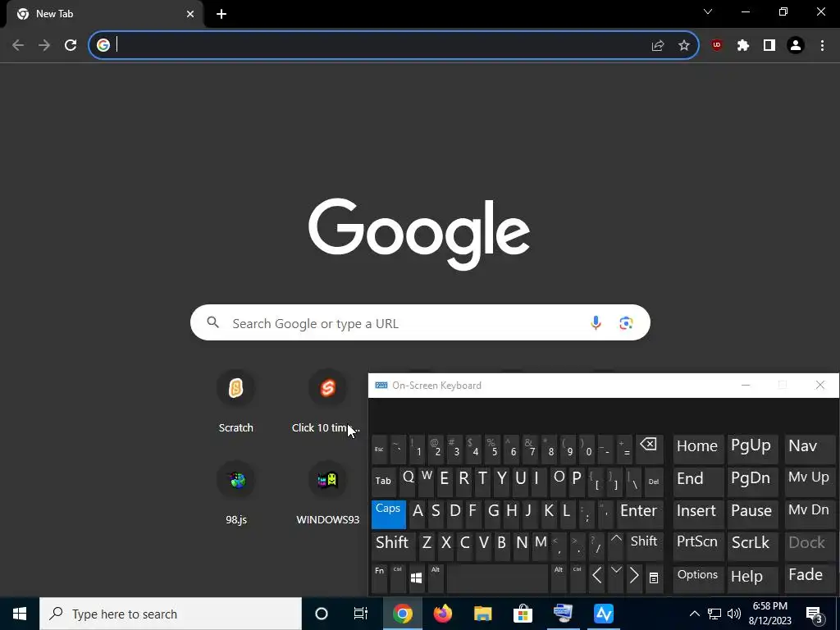Image resolution: width=840 pixels, height=630 pixels.
Task: Open the Windows Start menu
Action: 20,614
